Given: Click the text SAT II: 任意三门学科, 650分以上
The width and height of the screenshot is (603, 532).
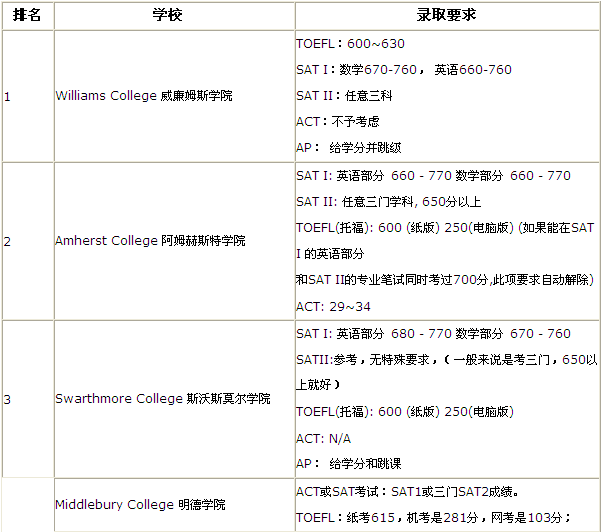Looking at the screenshot, I should tap(388, 202).
